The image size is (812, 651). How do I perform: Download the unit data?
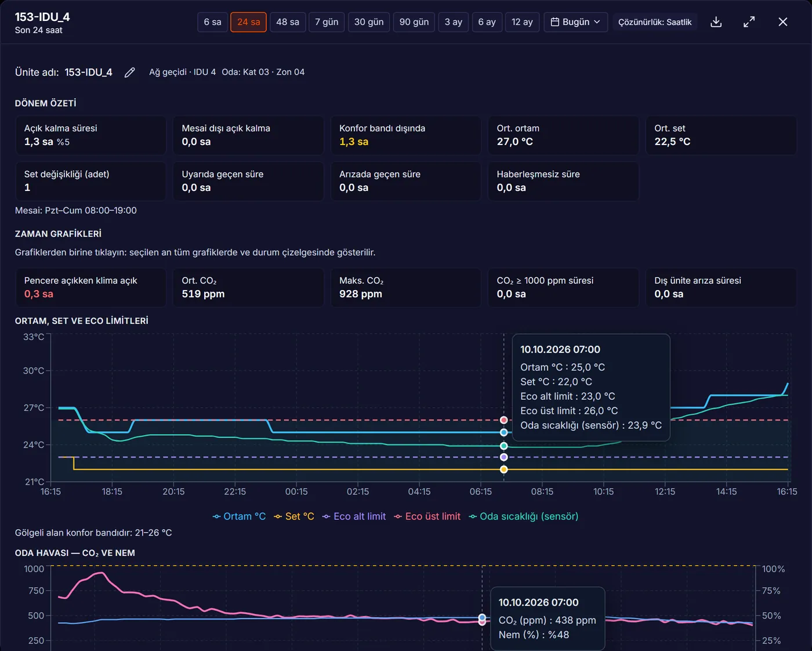(x=716, y=22)
